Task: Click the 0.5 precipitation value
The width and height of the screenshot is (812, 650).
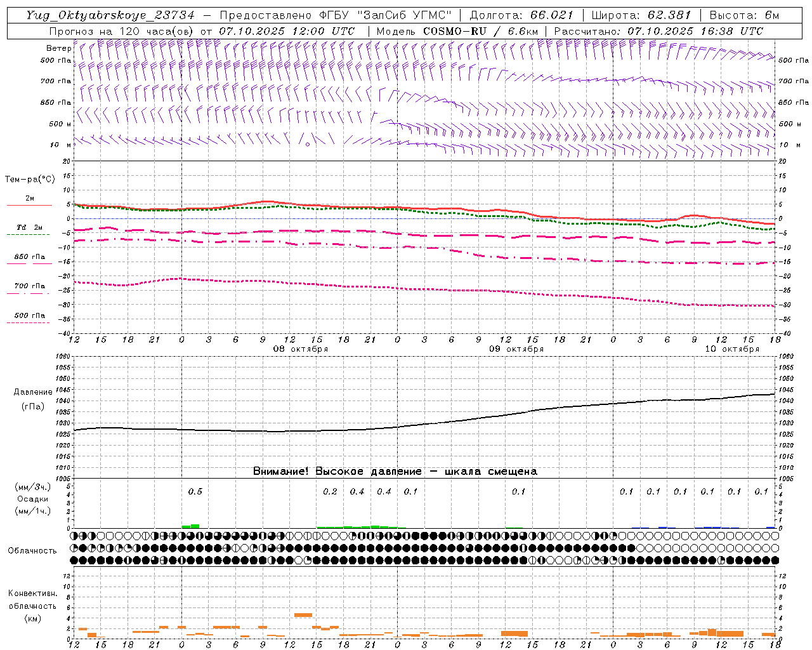Action: pyautogui.click(x=195, y=491)
